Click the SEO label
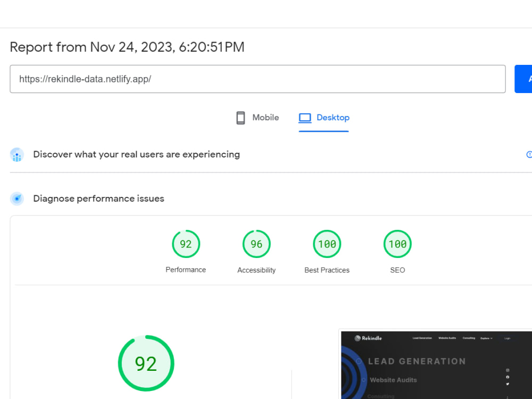Image resolution: width=532 pixels, height=399 pixels. pyautogui.click(x=397, y=270)
